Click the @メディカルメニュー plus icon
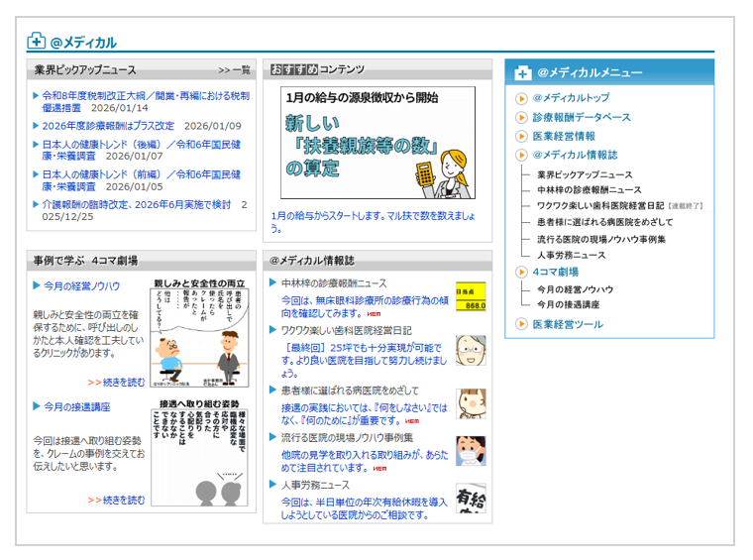This screenshot has width=753, height=560. pos(522,73)
